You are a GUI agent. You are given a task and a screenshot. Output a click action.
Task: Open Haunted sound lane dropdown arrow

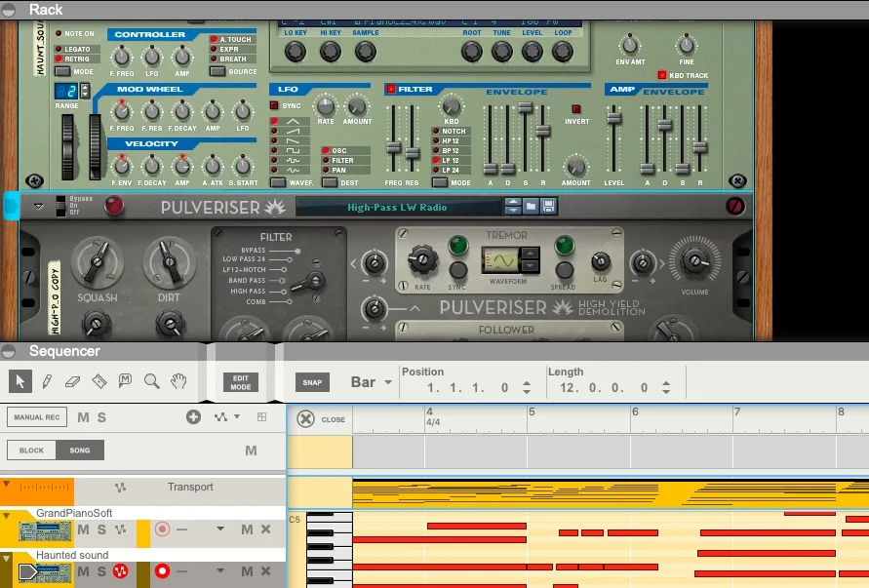pyautogui.click(x=220, y=570)
